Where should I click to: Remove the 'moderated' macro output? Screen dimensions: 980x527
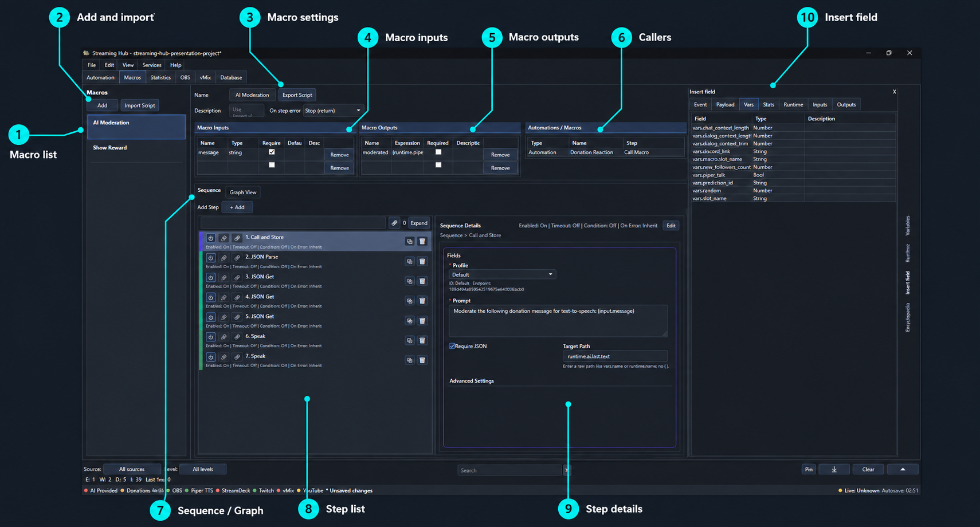[x=500, y=155]
